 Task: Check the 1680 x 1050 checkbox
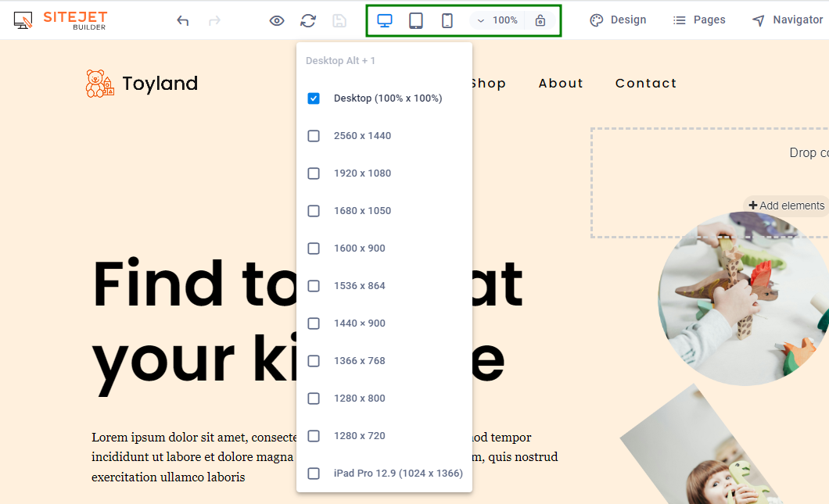point(314,211)
